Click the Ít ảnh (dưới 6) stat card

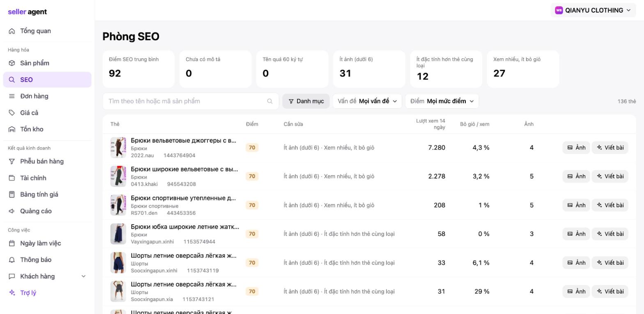[369, 69]
